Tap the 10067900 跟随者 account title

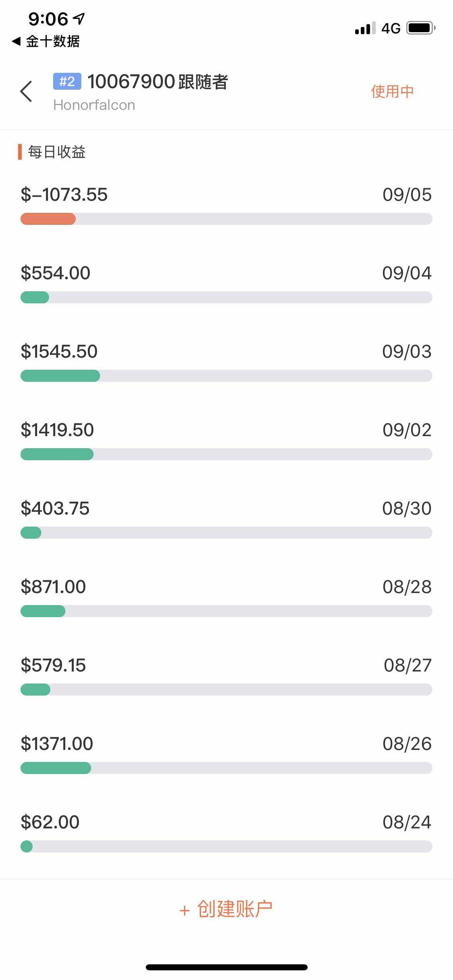click(x=157, y=82)
